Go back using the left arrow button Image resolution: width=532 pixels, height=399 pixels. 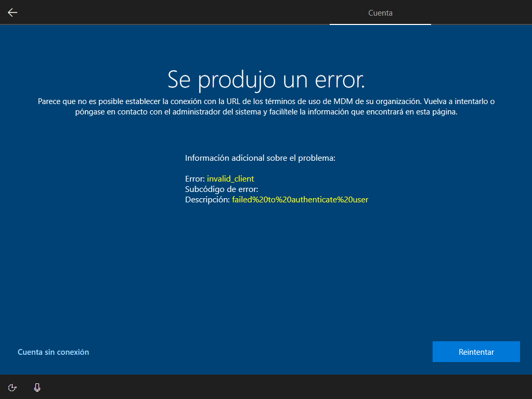pyautogui.click(x=12, y=12)
